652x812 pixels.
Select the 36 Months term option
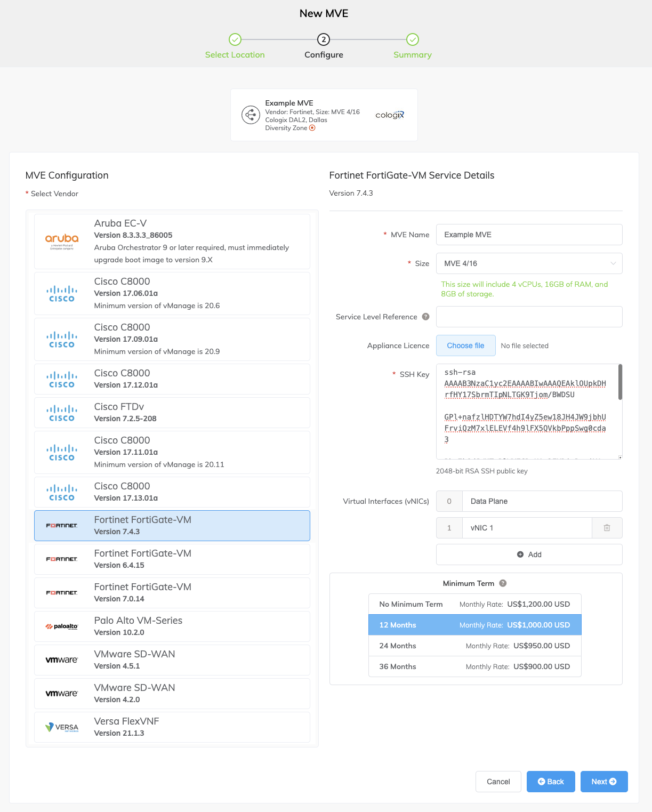pyautogui.click(x=474, y=666)
